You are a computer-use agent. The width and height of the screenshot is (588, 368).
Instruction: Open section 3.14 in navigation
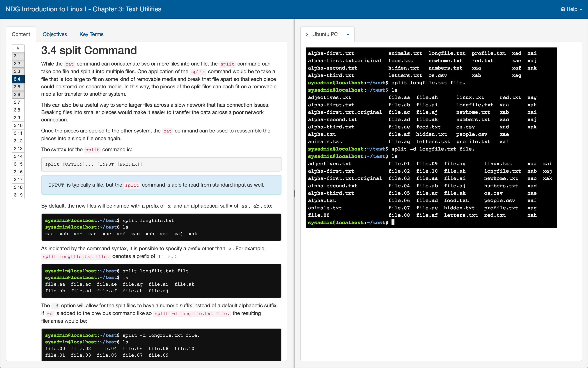click(x=18, y=156)
